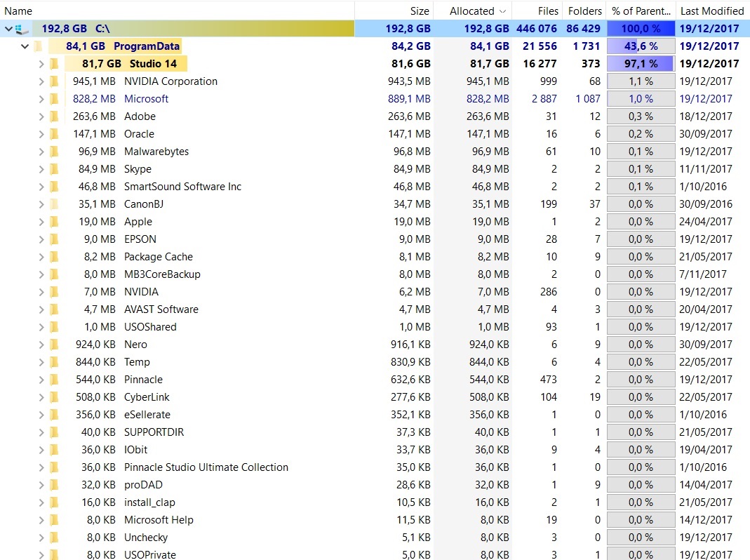The image size is (750, 560).
Task: Click the NVIDIA Corporation folder icon
Action: click(54, 81)
